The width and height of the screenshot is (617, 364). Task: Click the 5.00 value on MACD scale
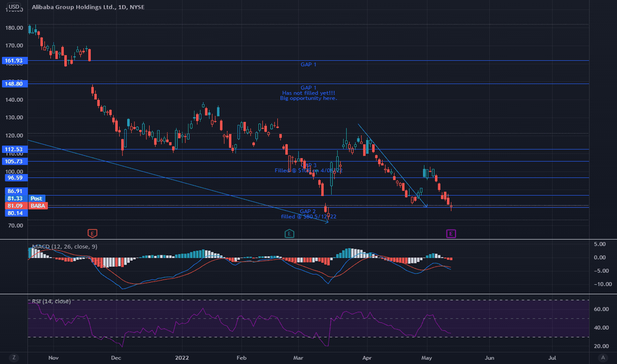[600, 244]
